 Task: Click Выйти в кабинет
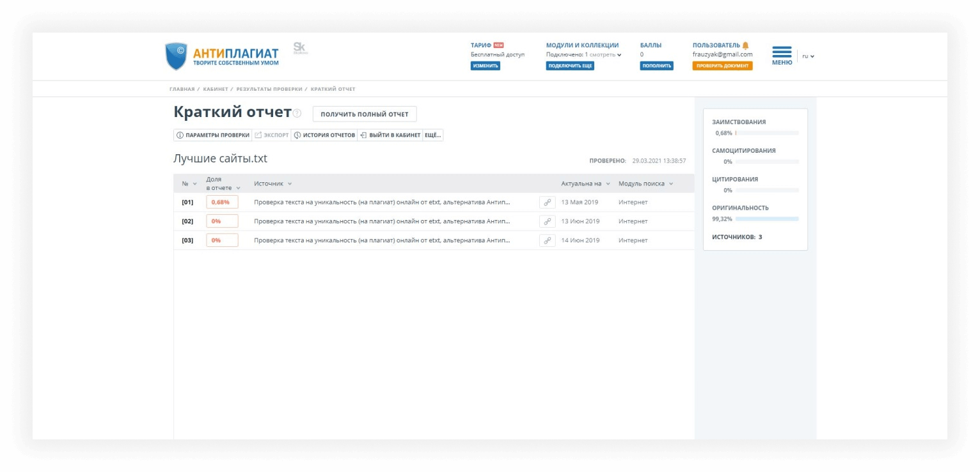[390, 135]
